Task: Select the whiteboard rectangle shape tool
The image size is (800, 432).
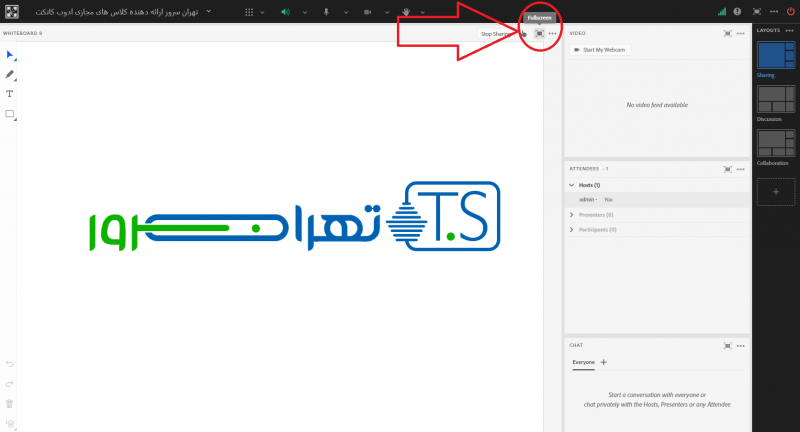Action: 10,114
